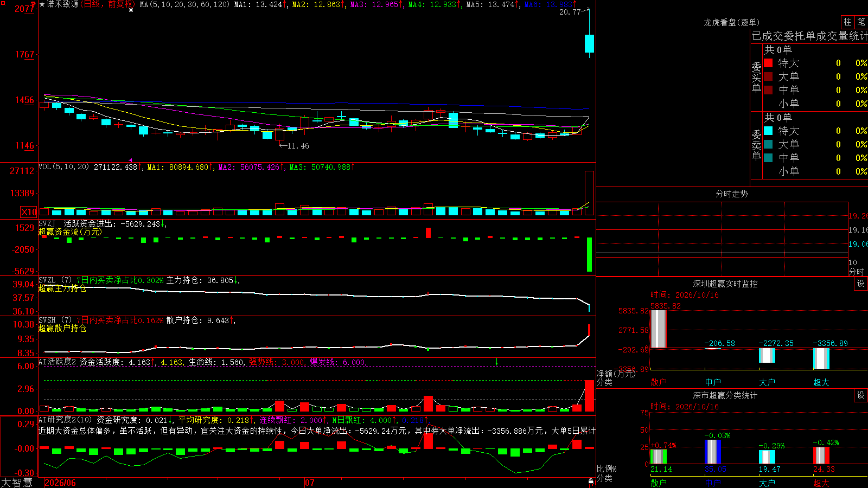Click the X10 volume scale marker
The width and height of the screenshot is (868, 488).
tap(29, 212)
